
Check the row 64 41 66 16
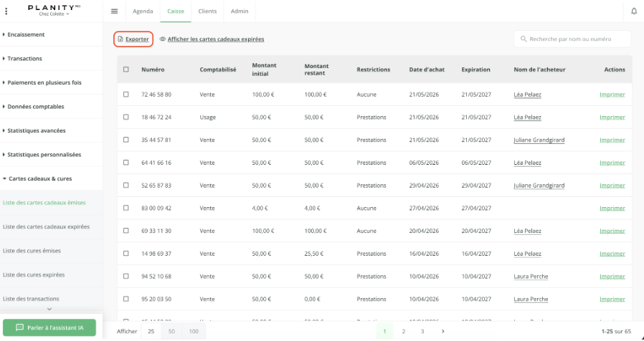point(126,163)
